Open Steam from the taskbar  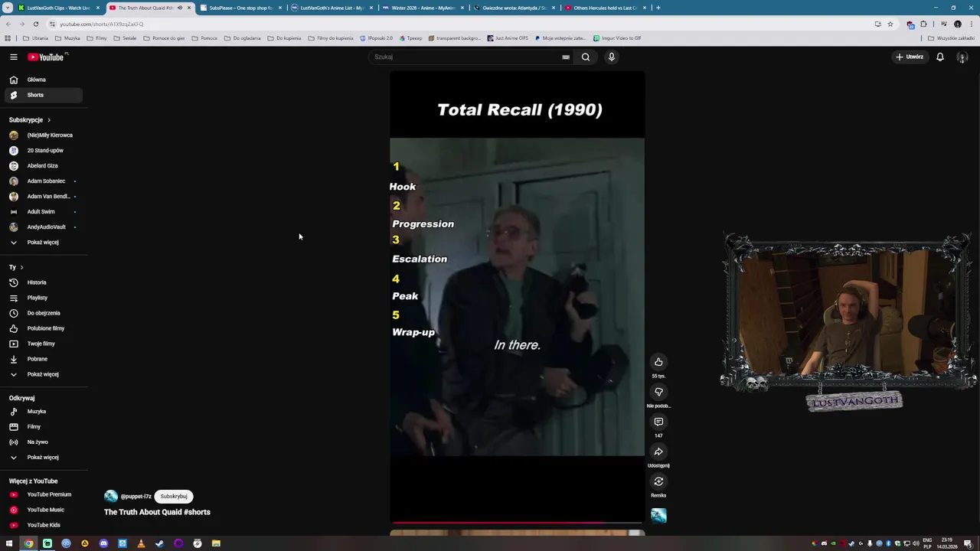coord(159,543)
